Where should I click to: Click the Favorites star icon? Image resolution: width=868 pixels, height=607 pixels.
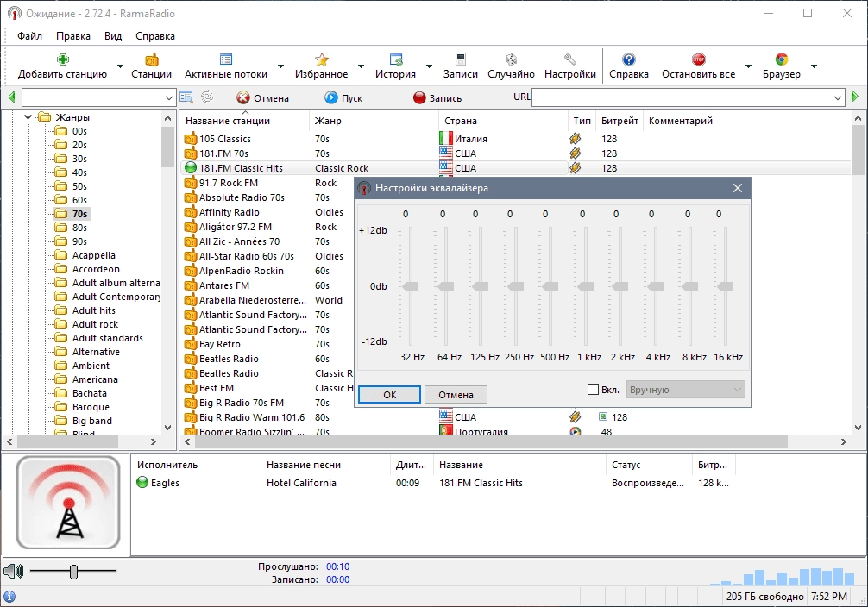point(322,59)
